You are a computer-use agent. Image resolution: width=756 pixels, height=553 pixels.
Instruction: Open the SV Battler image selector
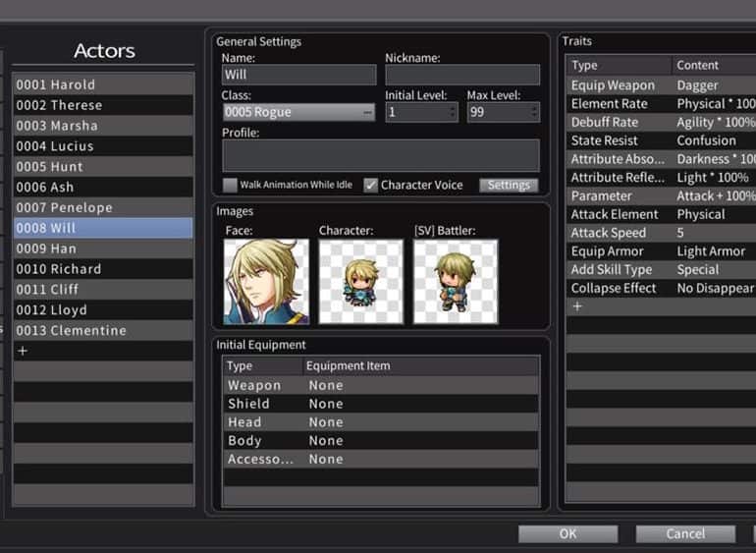455,281
